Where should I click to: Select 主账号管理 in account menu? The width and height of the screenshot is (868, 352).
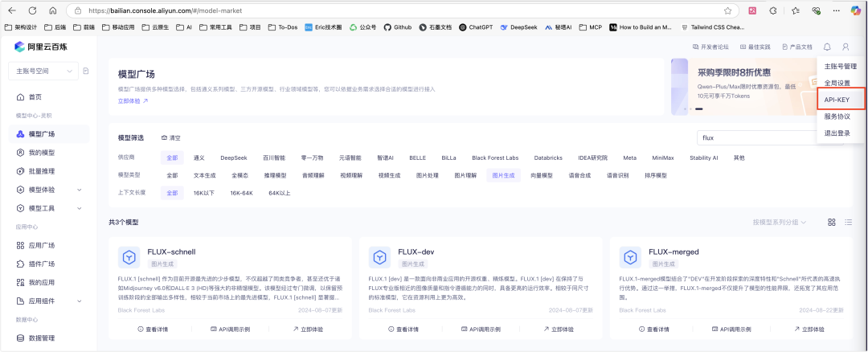click(841, 67)
